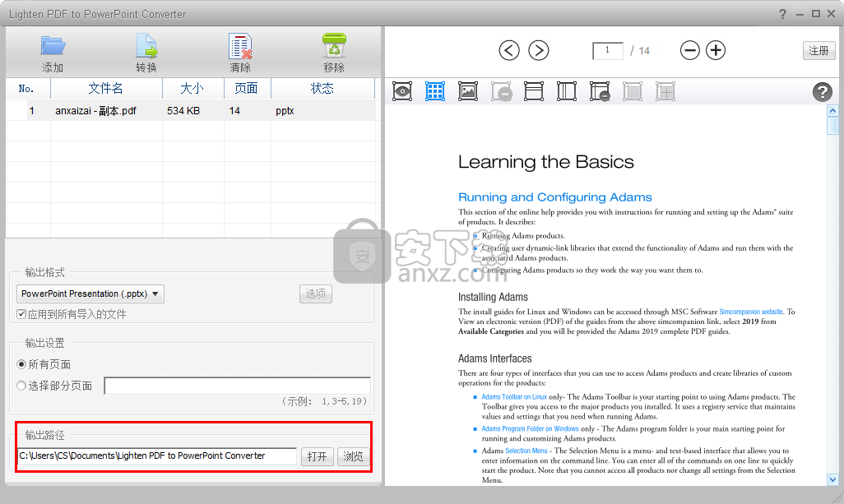Open the PowerPoint Presentation (.pptx) dropdown
The image size is (844, 504).
click(x=90, y=294)
